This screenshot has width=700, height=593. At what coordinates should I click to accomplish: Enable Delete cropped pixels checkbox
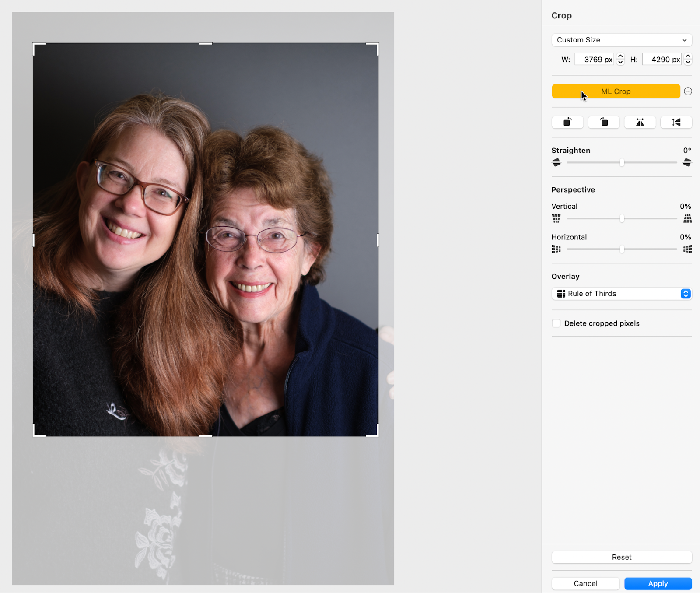pos(556,323)
